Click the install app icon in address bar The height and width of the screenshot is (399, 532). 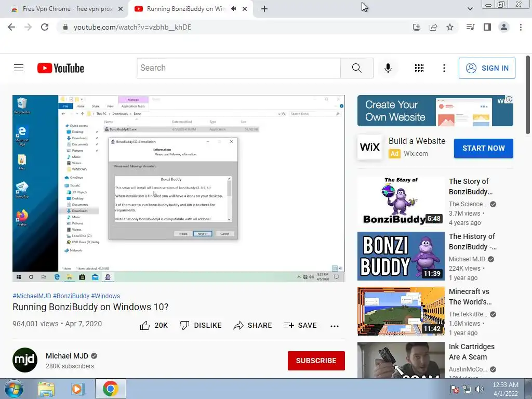(416, 27)
